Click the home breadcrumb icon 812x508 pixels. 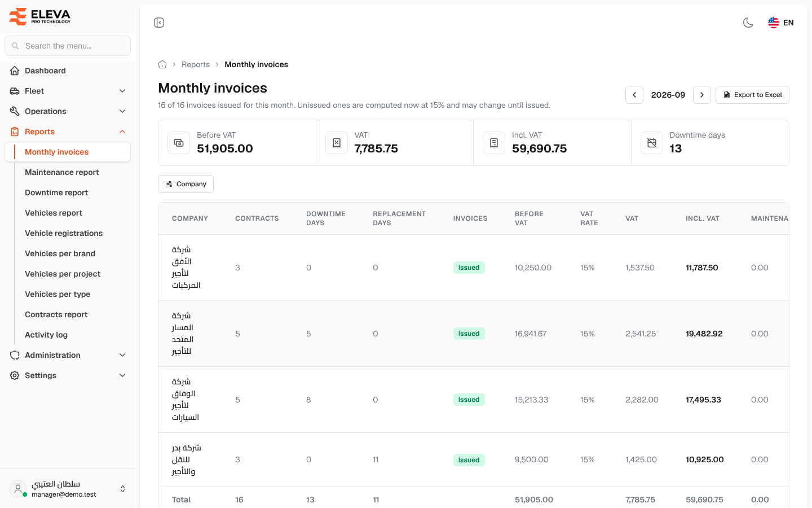162,64
